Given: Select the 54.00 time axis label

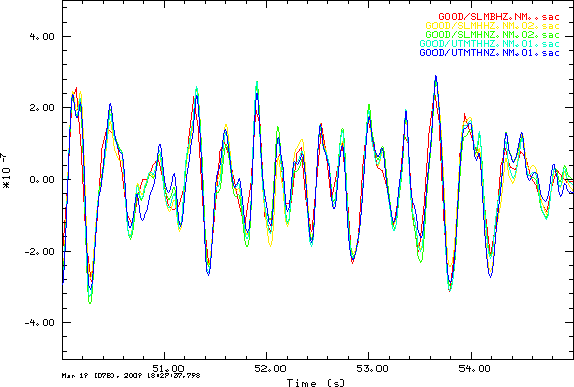Looking at the screenshot, I should [474, 368].
